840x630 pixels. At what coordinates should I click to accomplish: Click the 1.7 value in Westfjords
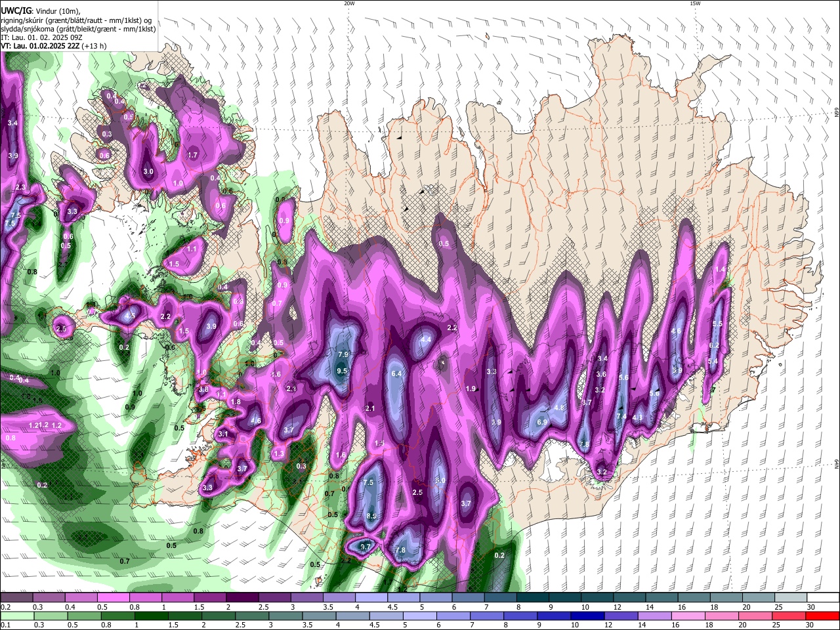pyautogui.click(x=193, y=156)
